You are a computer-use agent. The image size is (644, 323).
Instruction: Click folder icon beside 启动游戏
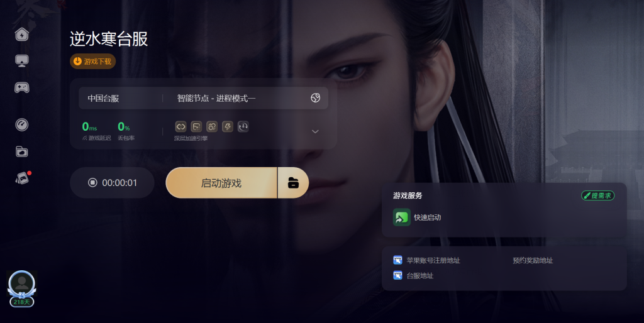pyautogui.click(x=293, y=183)
